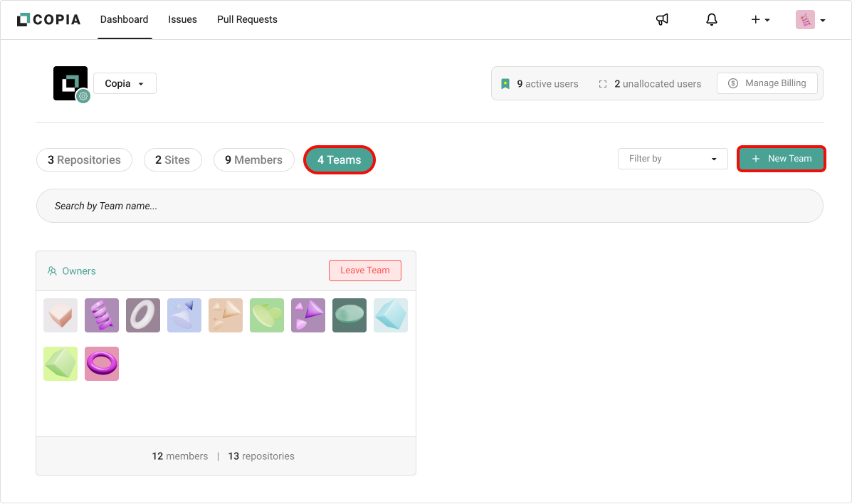
Task: Focus the Search by Team name field
Action: coord(429,206)
